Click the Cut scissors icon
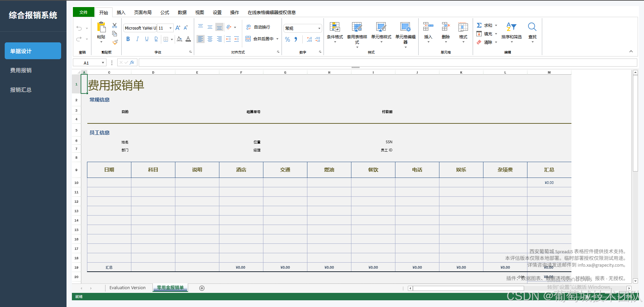 pos(115,26)
